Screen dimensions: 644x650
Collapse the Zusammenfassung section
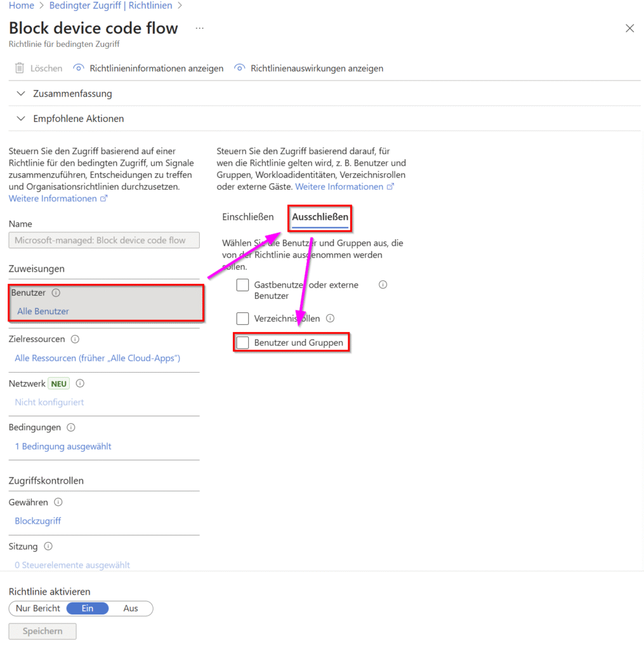tap(21, 93)
